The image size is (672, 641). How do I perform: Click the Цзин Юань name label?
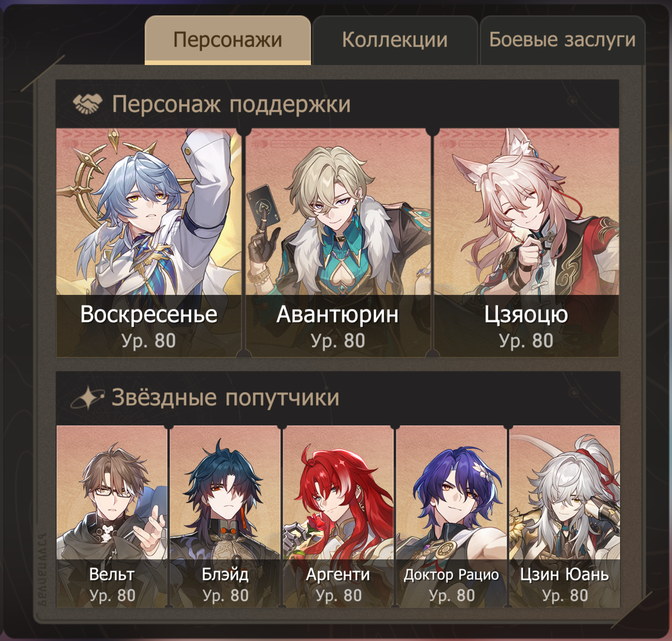point(564,575)
